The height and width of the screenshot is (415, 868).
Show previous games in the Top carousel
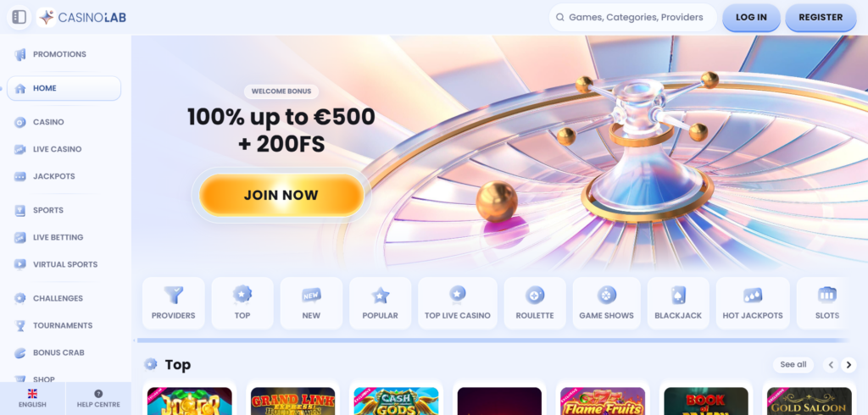tap(831, 365)
